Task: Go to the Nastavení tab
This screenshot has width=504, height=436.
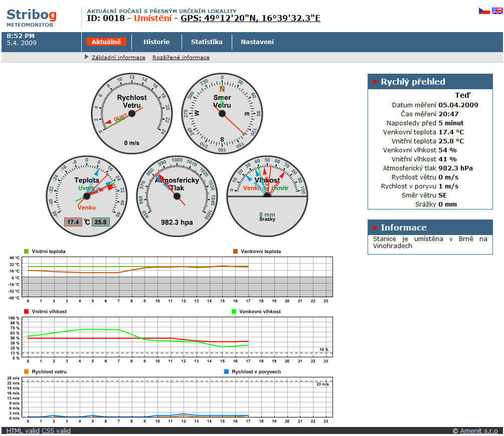Action: coord(257,42)
